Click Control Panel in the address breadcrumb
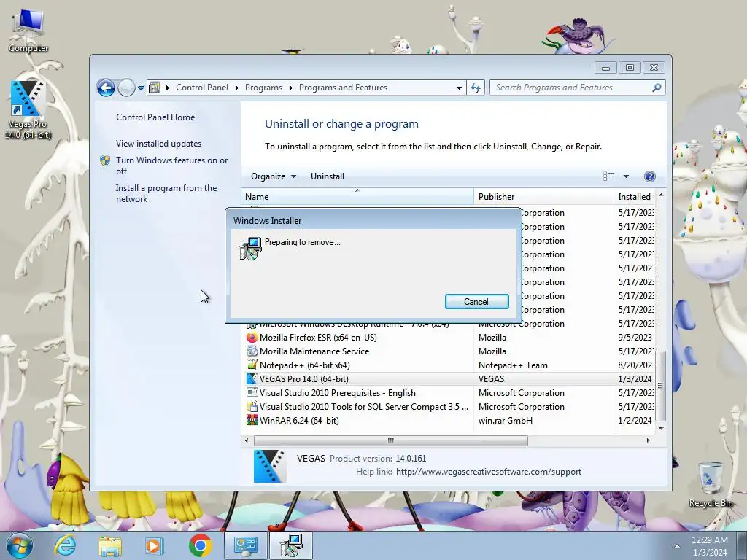747x560 pixels. (202, 87)
